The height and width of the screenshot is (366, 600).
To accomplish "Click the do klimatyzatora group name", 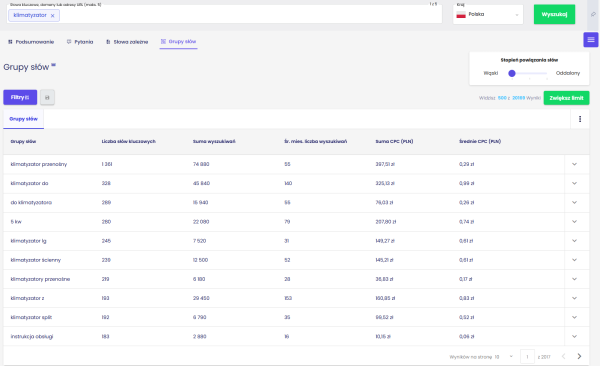I will 31,203.
